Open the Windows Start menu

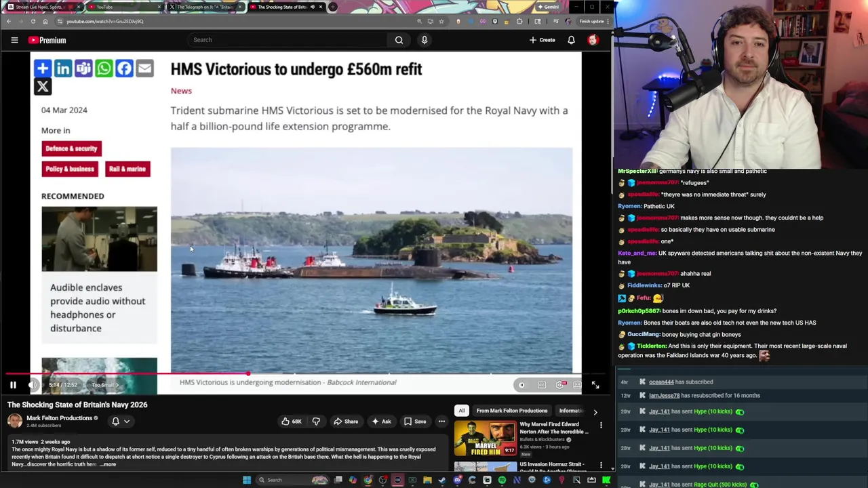tap(247, 480)
